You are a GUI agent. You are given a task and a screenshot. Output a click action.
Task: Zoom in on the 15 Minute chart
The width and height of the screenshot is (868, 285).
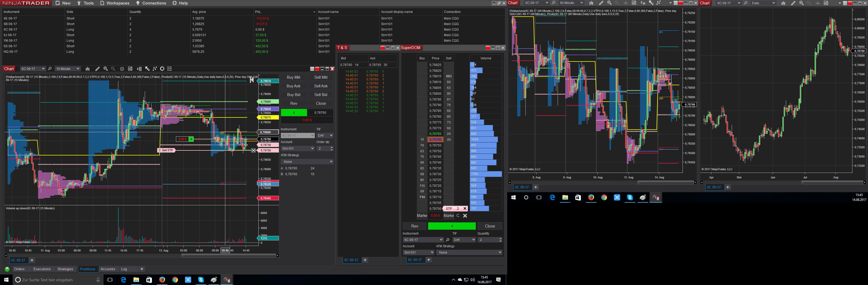point(105,69)
